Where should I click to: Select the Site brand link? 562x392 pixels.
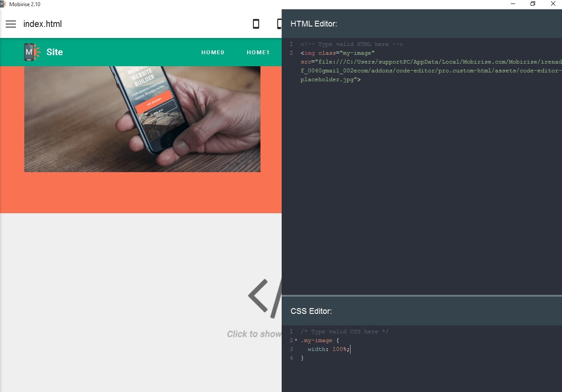coord(54,52)
